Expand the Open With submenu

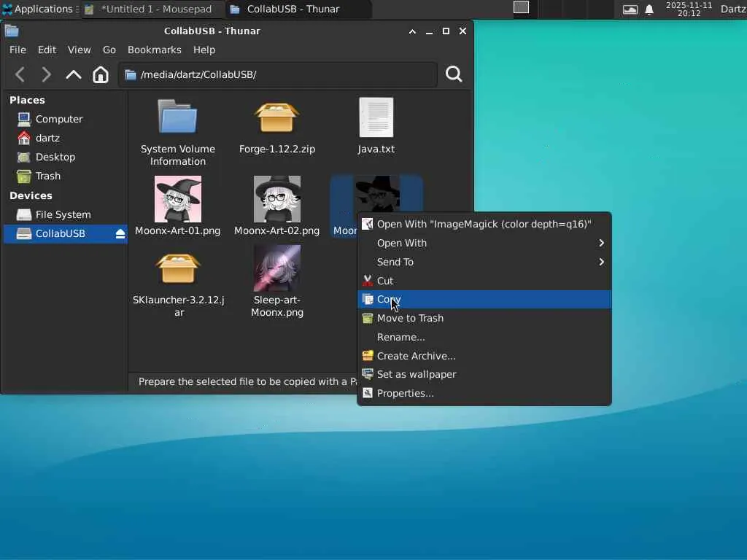484,244
